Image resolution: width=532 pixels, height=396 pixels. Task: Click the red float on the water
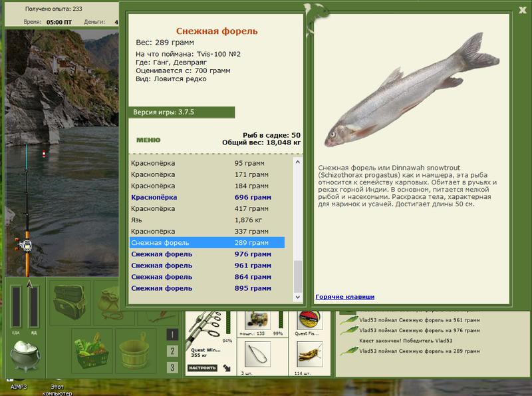[x=44, y=154]
